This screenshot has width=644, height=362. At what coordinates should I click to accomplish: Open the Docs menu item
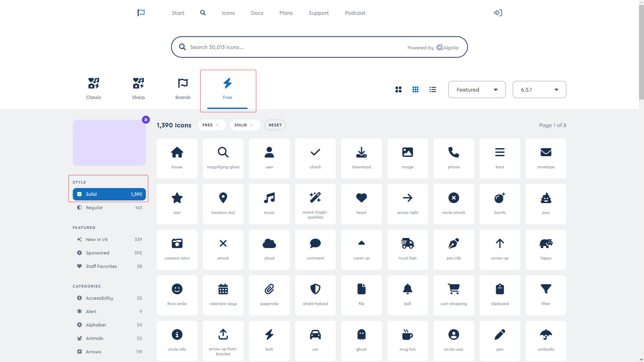click(x=257, y=13)
